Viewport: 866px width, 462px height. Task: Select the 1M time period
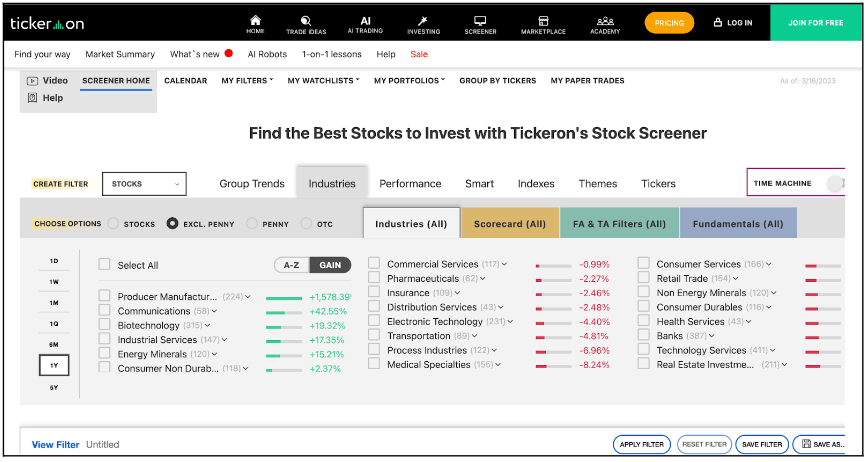pos(54,302)
